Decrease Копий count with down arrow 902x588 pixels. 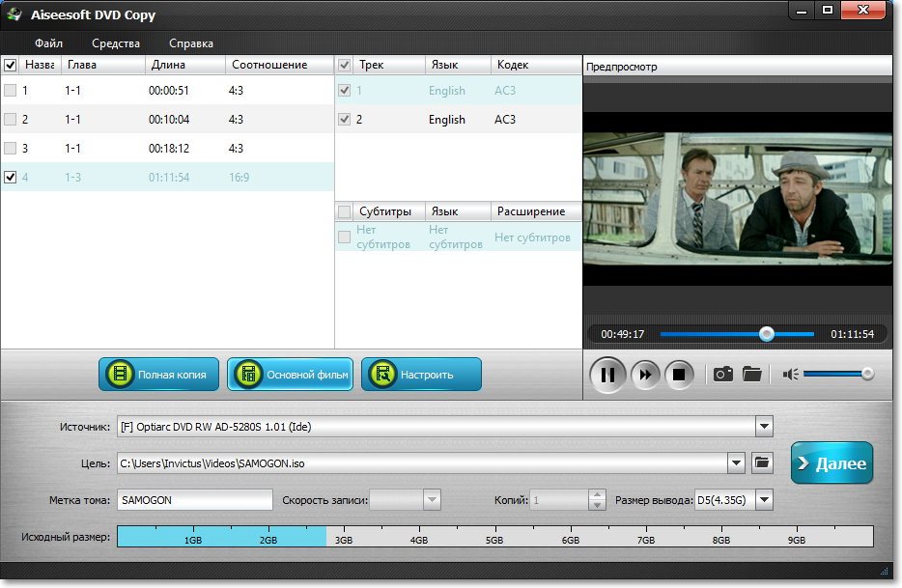(597, 505)
